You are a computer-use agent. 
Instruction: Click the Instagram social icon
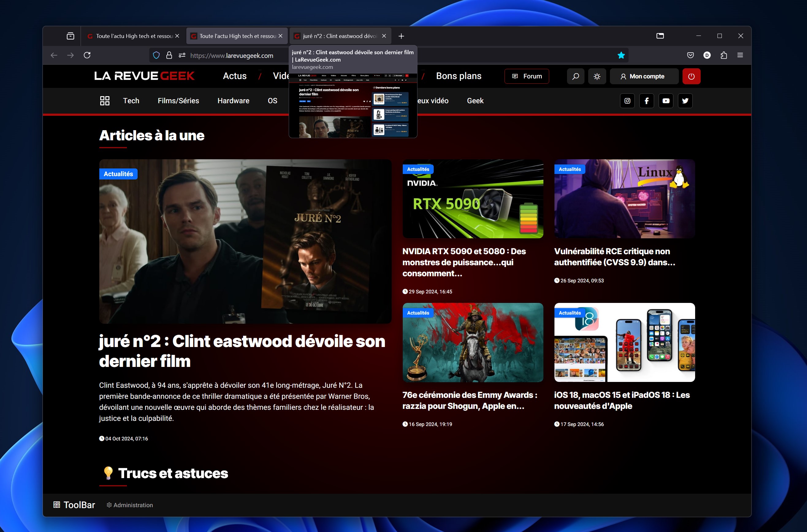click(x=627, y=101)
